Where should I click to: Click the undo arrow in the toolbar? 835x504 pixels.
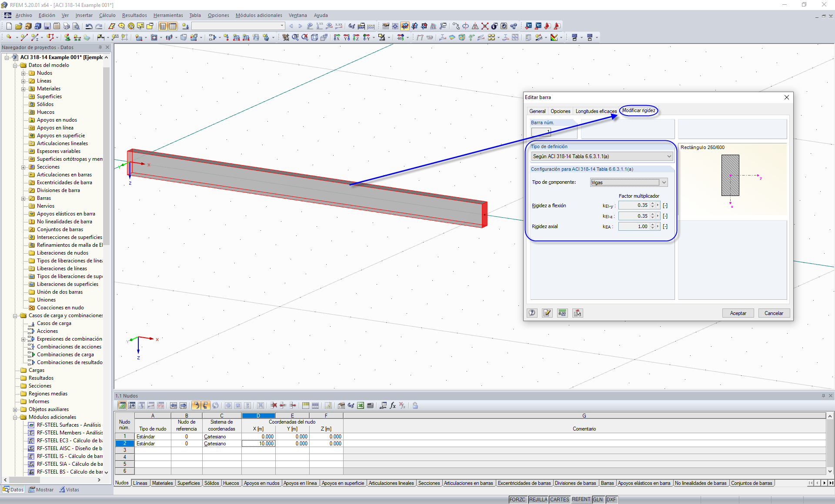pos(89,26)
